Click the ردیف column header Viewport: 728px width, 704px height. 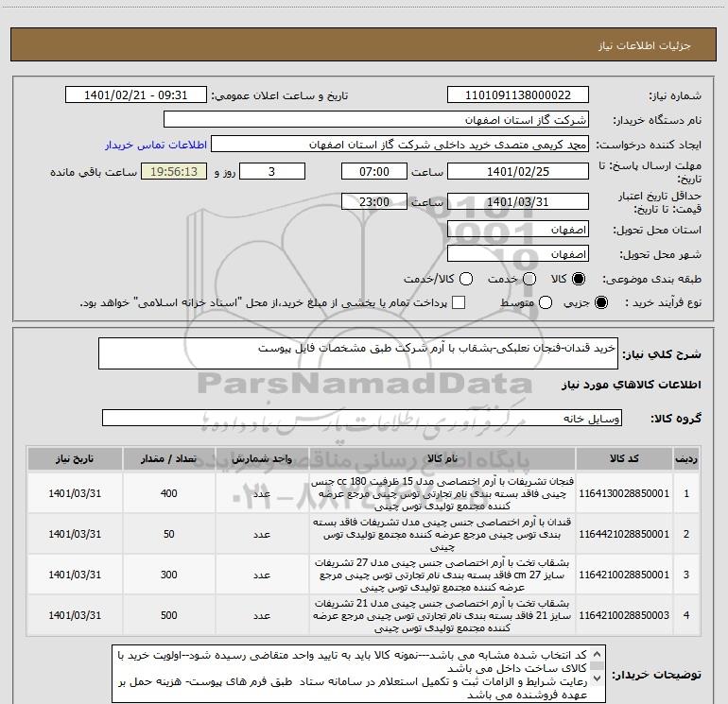686,458
